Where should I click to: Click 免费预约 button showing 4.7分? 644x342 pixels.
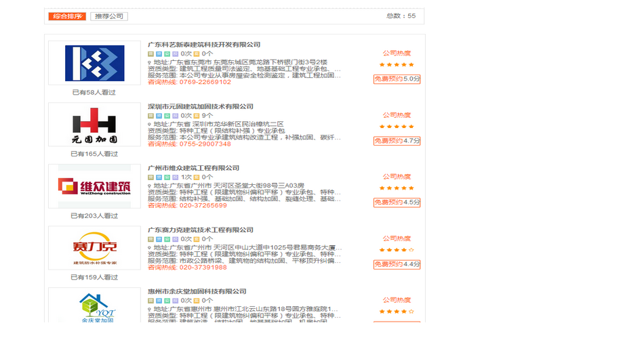click(x=397, y=141)
